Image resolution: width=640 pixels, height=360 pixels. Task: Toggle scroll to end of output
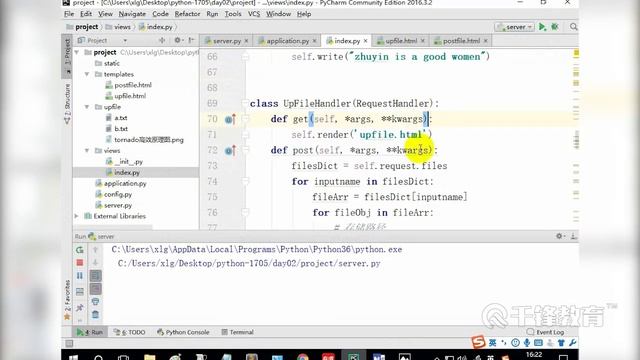point(95,289)
